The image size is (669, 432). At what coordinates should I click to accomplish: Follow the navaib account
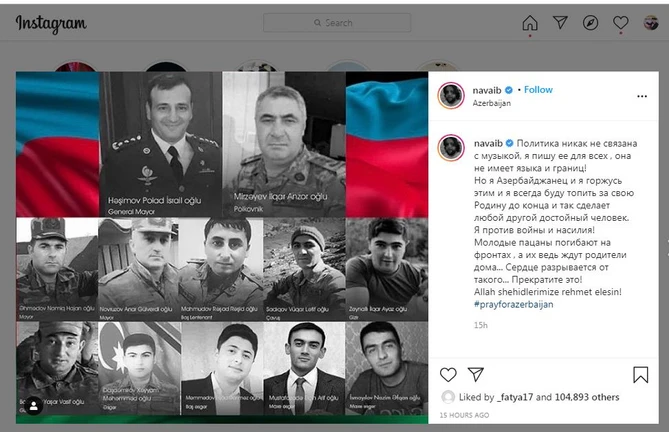(538, 90)
